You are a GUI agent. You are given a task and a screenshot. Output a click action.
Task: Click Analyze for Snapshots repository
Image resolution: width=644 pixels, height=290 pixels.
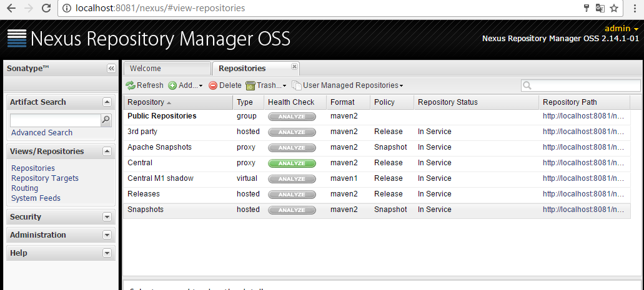[292, 210]
